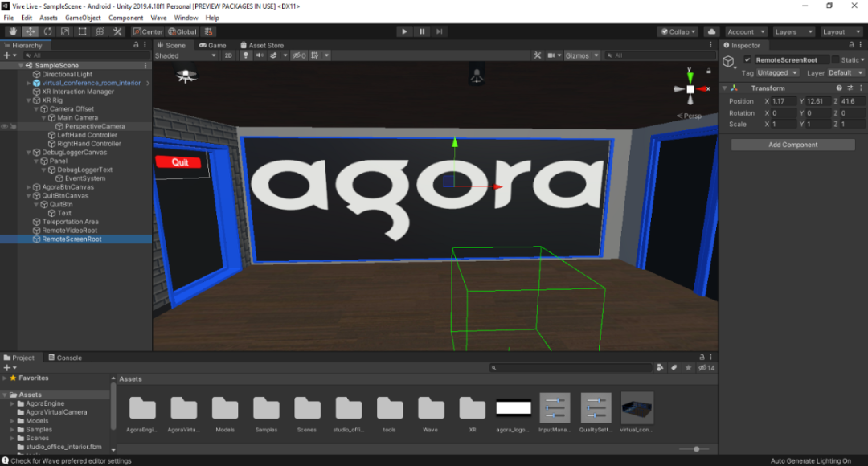Open custom editor tools
The width and height of the screenshot is (868, 466).
(x=117, y=31)
